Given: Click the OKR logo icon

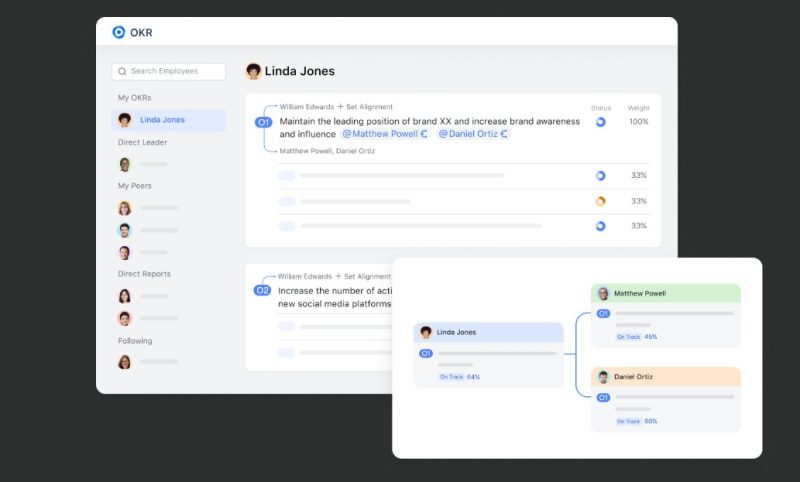Looking at the screenshot, I should click(x=118, y=33).
